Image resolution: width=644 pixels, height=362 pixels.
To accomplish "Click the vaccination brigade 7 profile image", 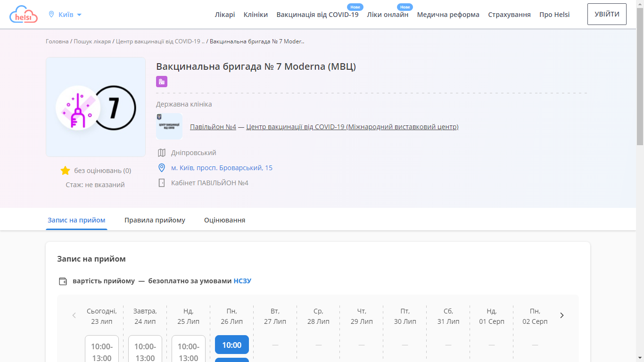I will click(96, 107).
